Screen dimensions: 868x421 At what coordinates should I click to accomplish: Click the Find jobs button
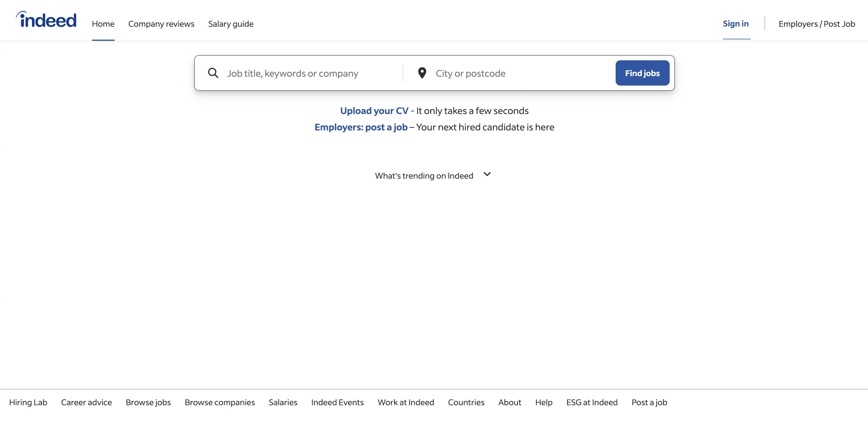pos(642,73)
